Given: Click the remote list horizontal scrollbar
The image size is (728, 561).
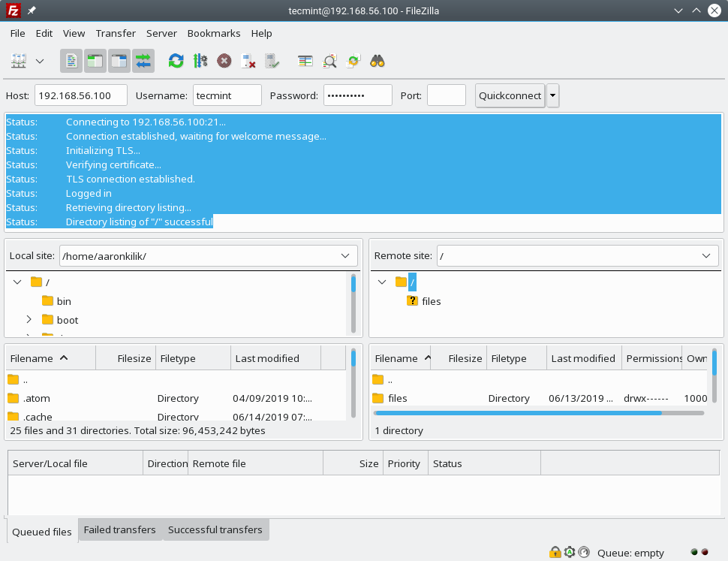Looking at the screenshot, I should [x=518, y=412].
